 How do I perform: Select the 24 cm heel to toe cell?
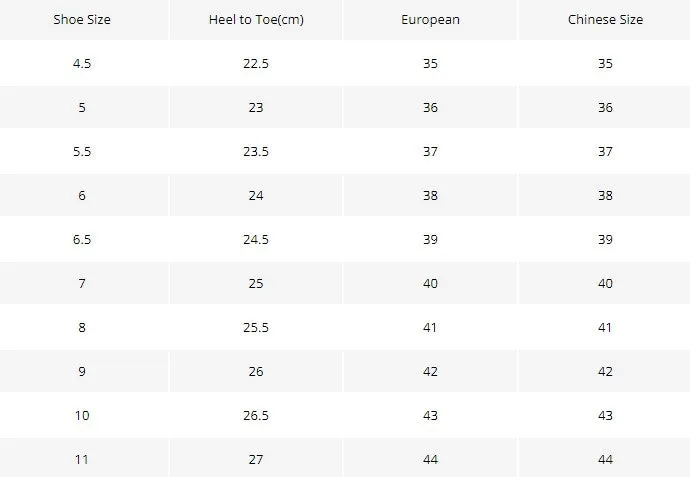[256, 195]
